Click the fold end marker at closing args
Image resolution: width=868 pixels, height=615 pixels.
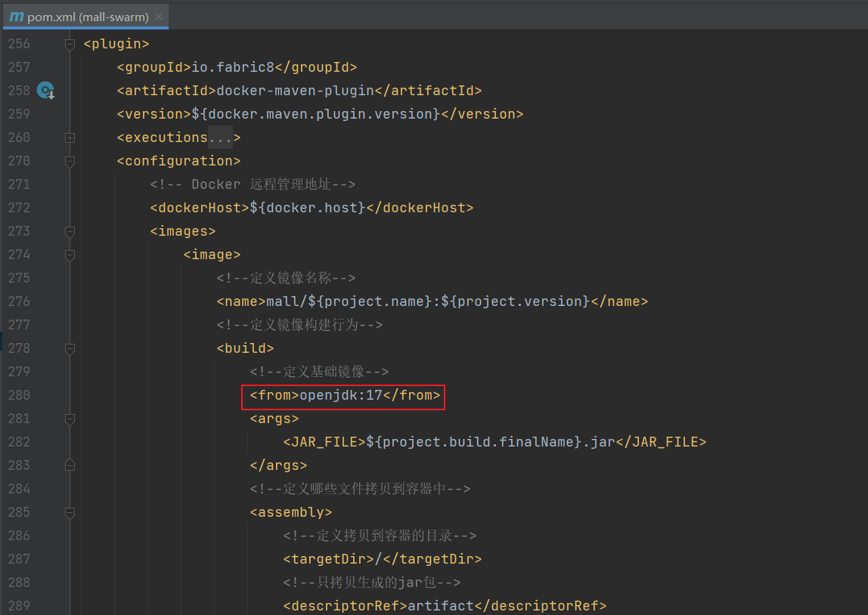tap(70, 465)
